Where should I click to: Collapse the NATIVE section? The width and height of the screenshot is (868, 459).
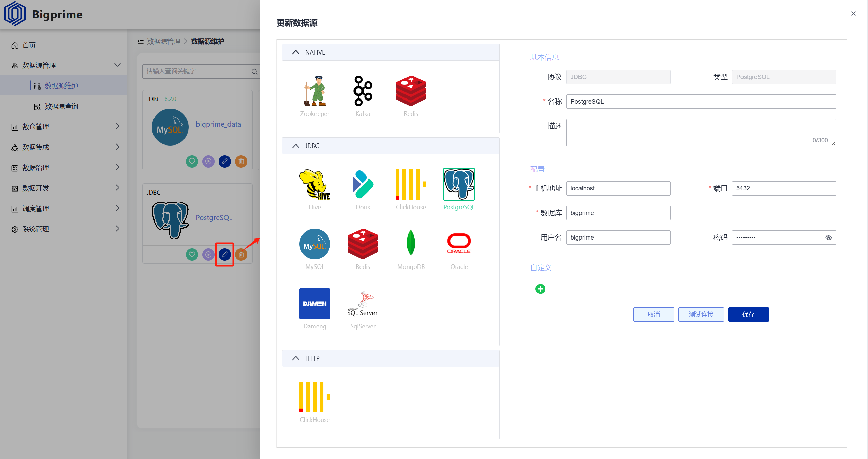point(296,52)
